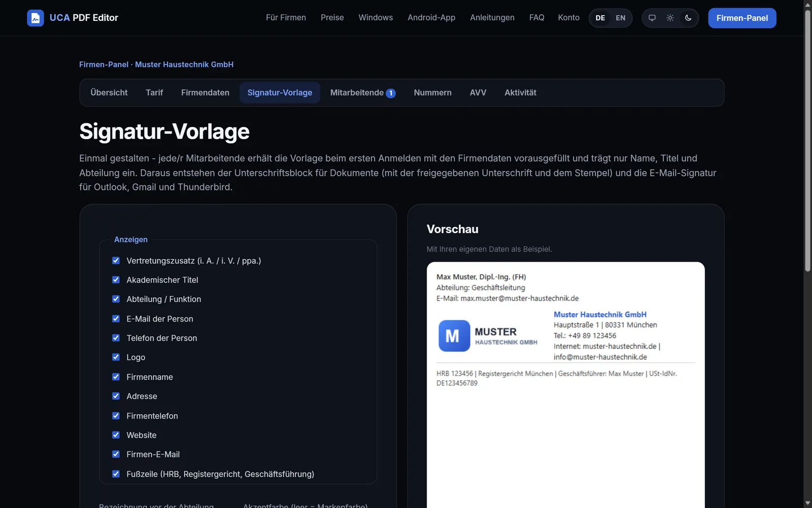Switch to the Tarif tab
This screenshot has height=508, width=812.
tap(154, 92)
